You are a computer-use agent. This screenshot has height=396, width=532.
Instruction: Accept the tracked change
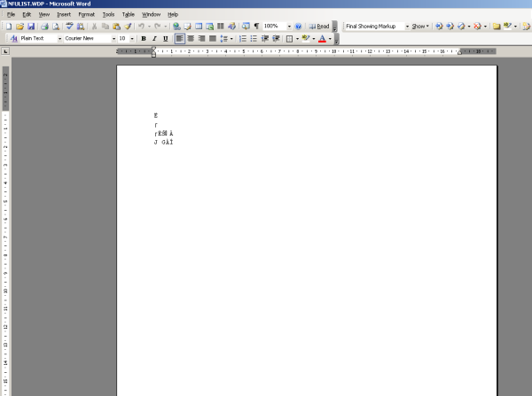click(461, 26)
